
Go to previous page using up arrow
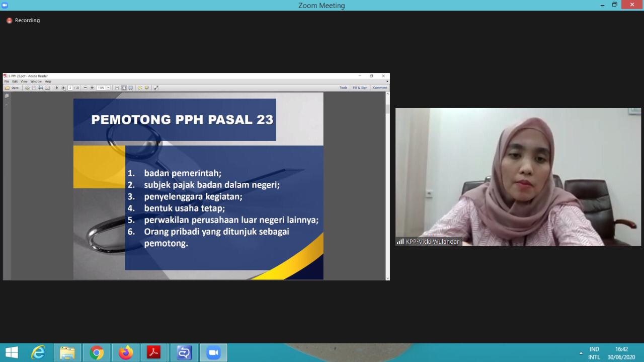(x=57, y=88)
